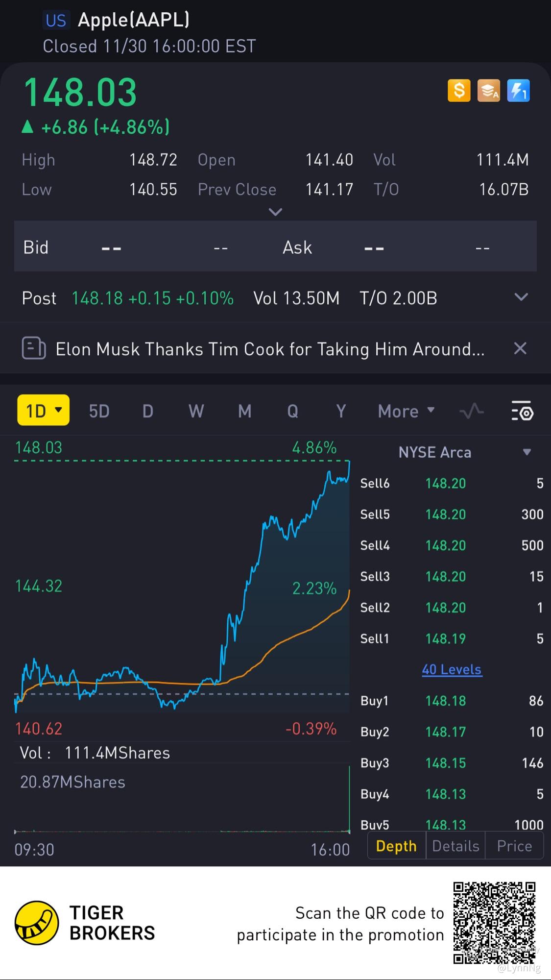Tap the Ask quote field
This screenshot has height=980, width=551.
coord(406,246)
